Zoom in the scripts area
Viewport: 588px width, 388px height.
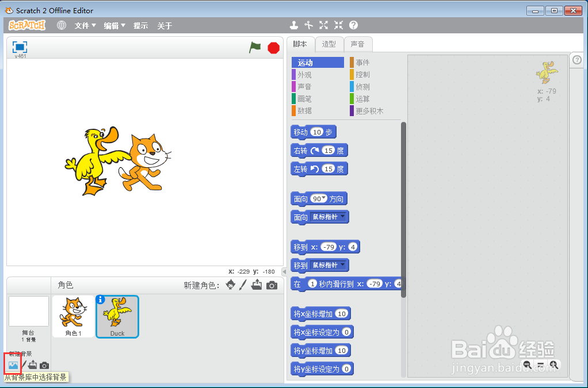[553, 365]
